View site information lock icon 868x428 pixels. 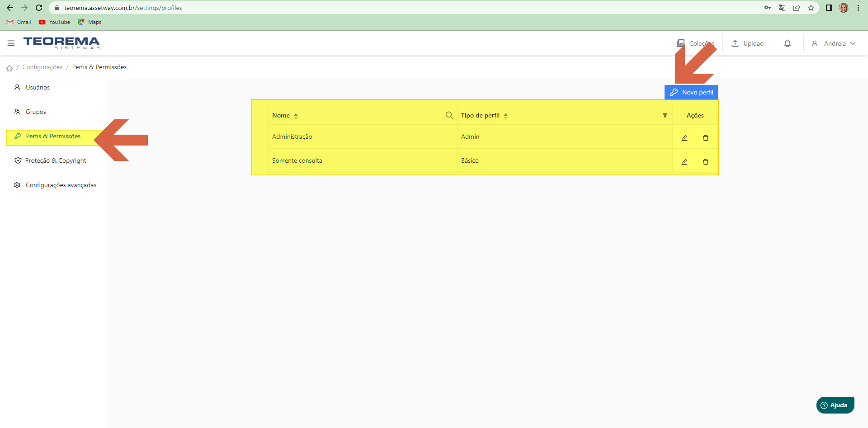coord(57,8)
